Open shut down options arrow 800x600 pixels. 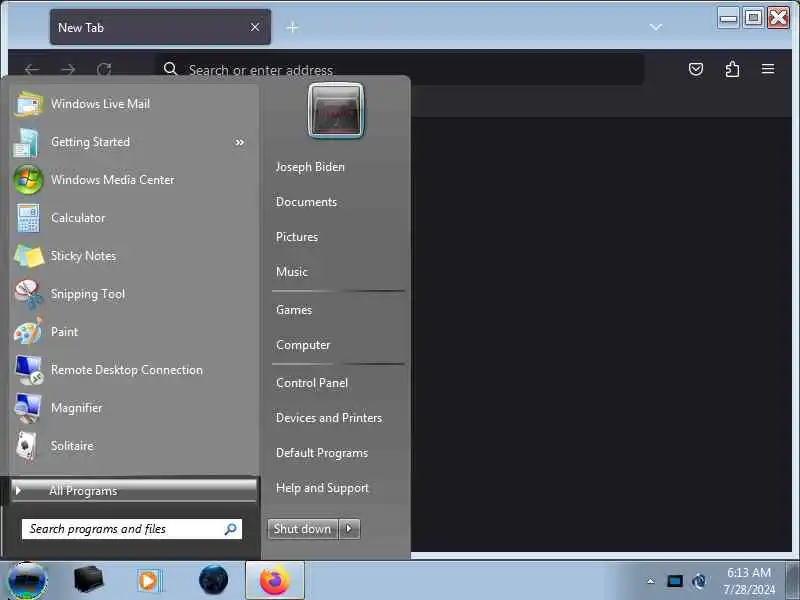pos(349,529)
